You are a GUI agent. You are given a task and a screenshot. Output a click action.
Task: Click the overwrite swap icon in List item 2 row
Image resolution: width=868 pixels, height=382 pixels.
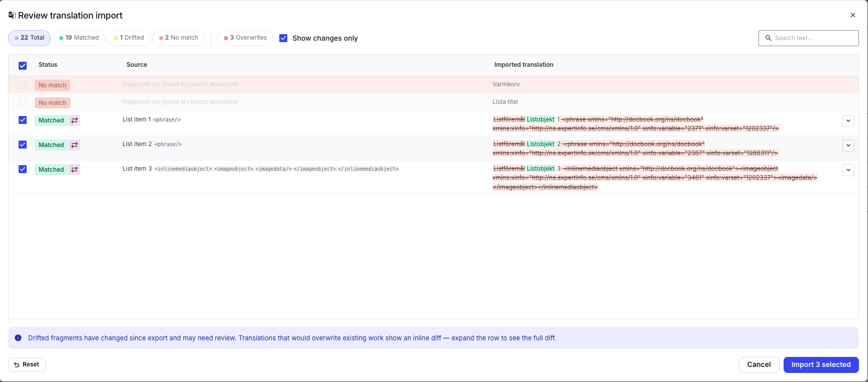74,145
